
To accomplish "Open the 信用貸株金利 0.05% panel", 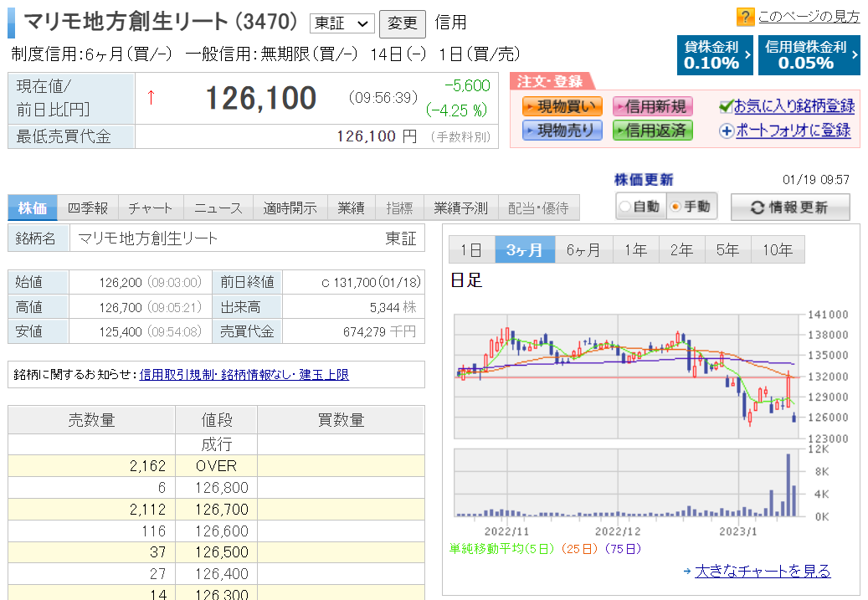I will (x=809, y=55).
